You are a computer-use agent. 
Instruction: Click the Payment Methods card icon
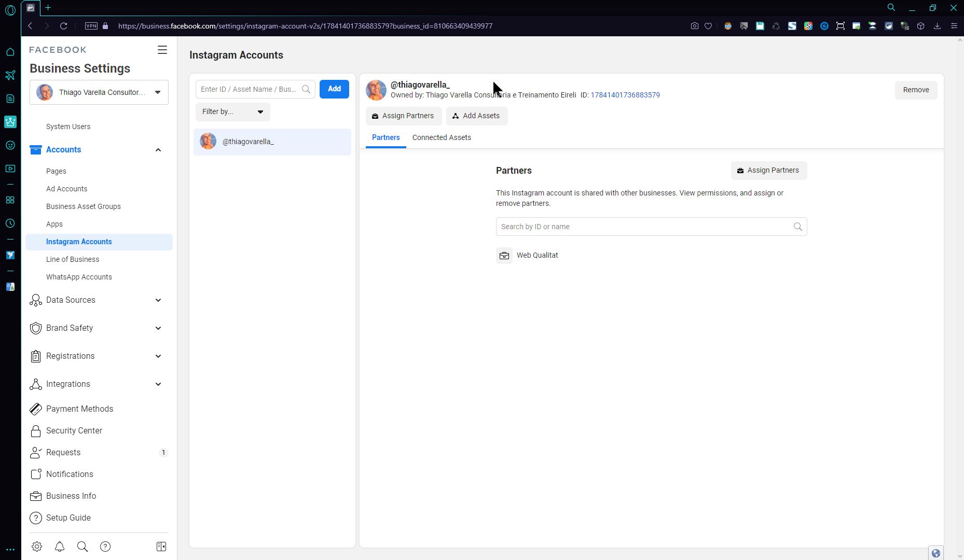click(x=36, y=409)
